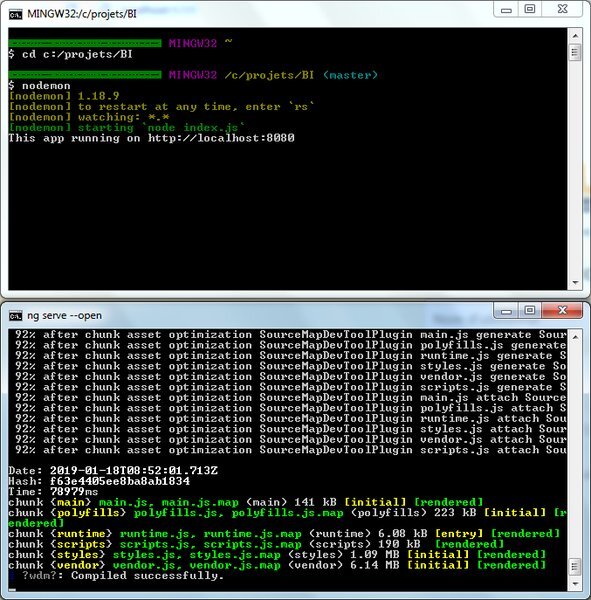Click the 'Compiled successfully.' output line
The width and height of the screenshot is (591, 600).
147,576
